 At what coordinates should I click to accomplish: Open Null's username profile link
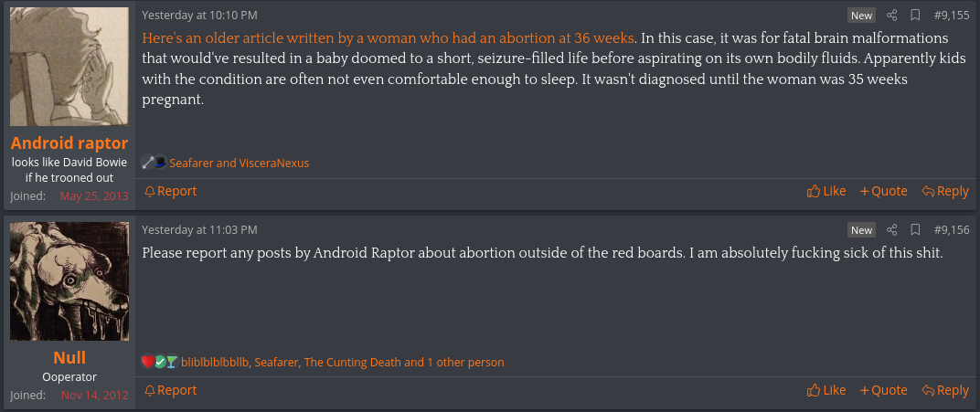point(69,358)
